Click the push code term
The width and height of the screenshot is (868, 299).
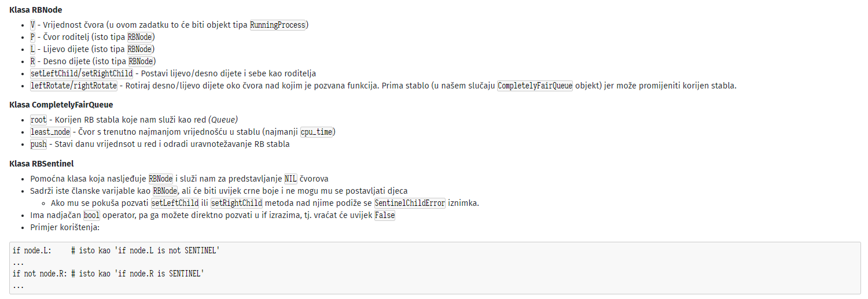[38, 144]
